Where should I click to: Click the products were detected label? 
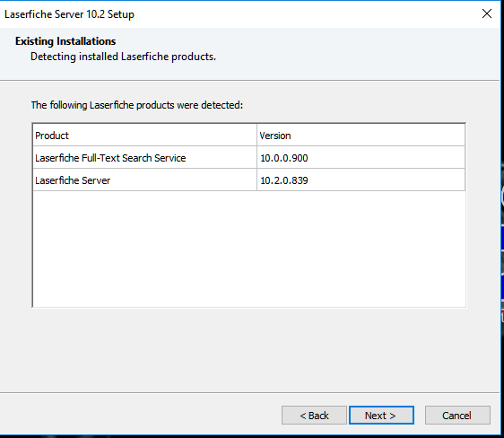coord(137,105)
